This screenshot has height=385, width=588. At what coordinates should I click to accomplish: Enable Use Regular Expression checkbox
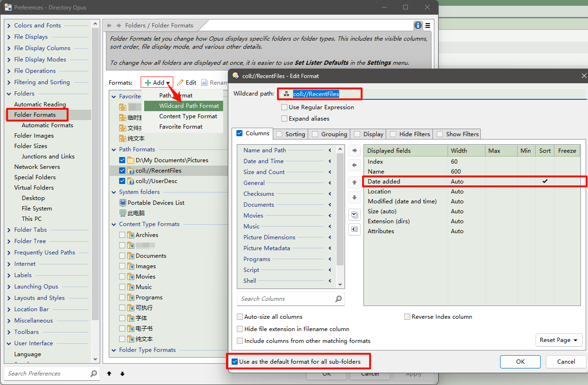pos(284,107)
